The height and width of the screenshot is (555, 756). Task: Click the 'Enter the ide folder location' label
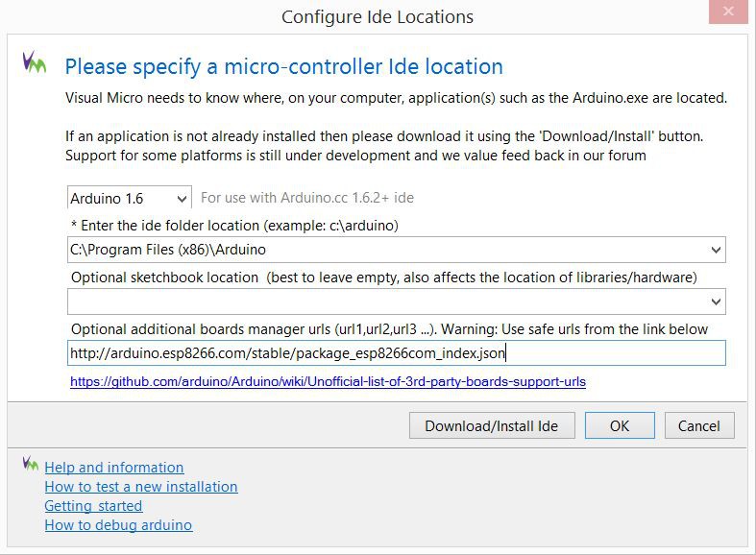pyautogui.click(x=234, y=226)
